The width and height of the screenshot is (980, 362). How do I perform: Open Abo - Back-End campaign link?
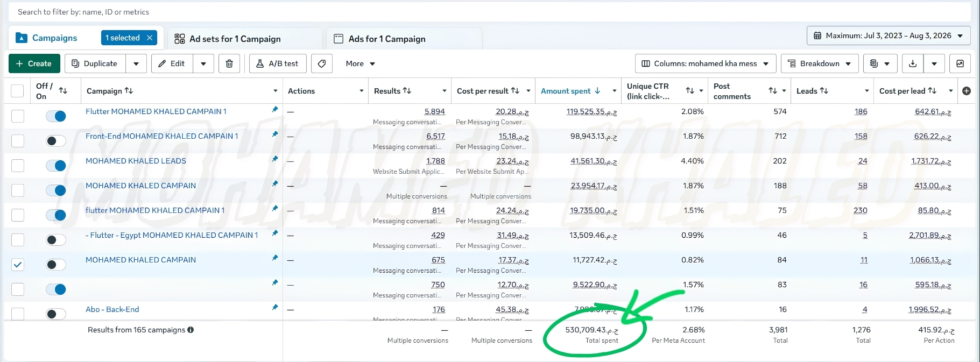coord(112,309)
